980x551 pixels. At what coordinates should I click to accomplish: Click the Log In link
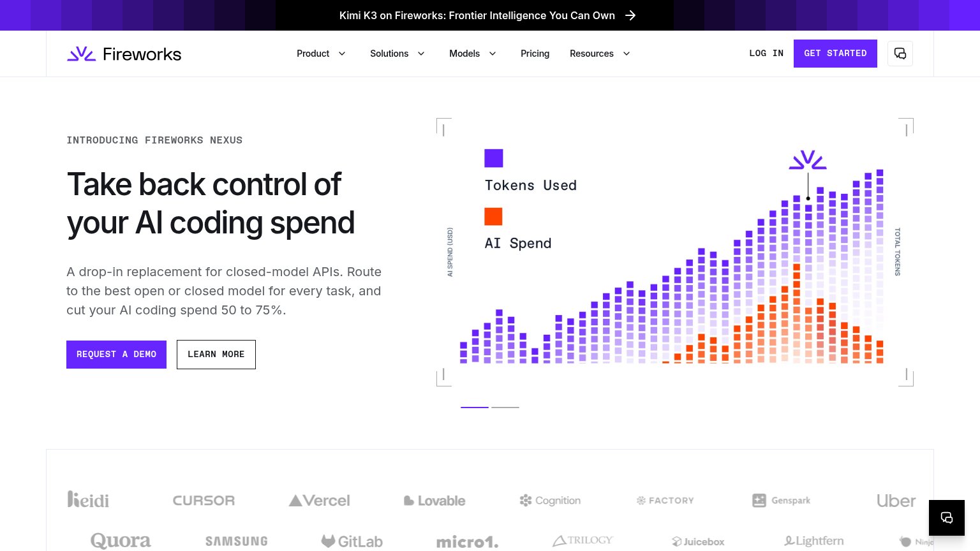click(x=766, y=54)
